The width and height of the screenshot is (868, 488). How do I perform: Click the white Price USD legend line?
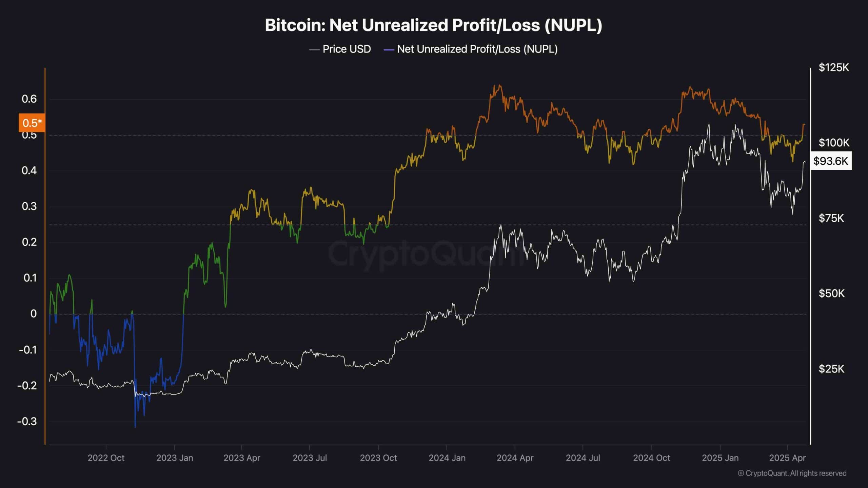(x=314, y=50)
